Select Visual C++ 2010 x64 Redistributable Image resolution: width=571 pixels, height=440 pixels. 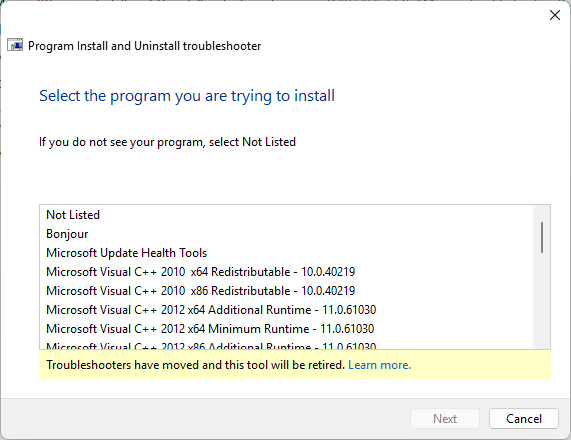tap(286, 272)
